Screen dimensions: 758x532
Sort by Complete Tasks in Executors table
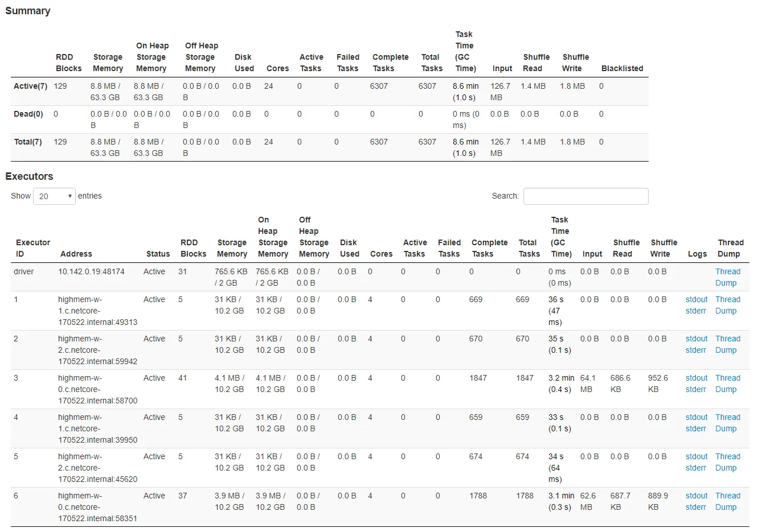coord(489,248)
